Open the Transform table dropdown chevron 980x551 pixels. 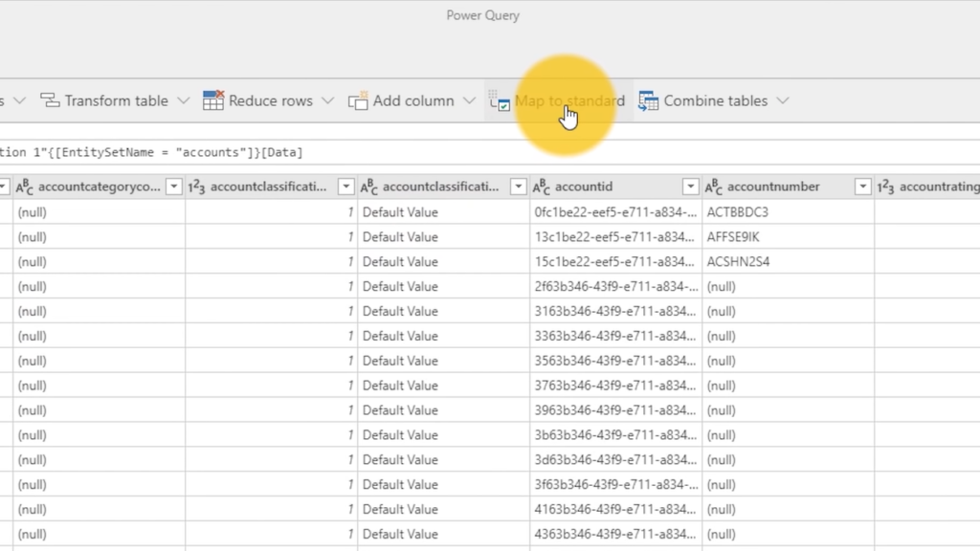click(x=182, y=100)
